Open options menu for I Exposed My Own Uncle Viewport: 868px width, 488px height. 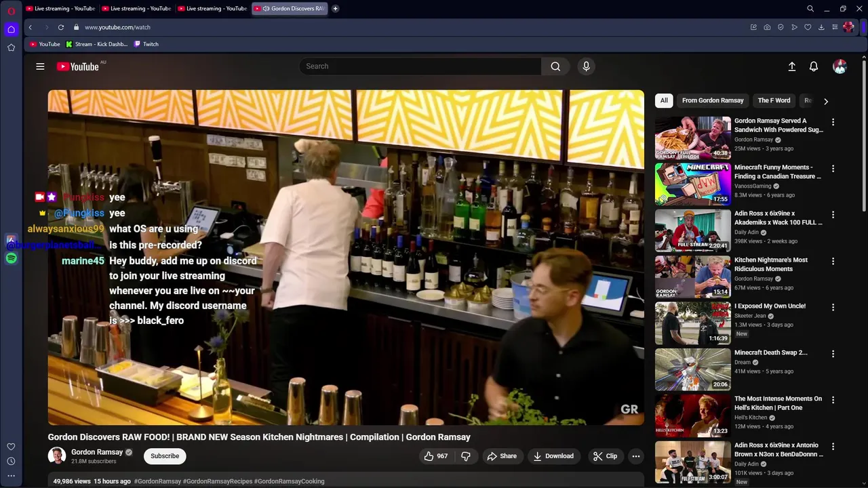click(x=833, y=307)
